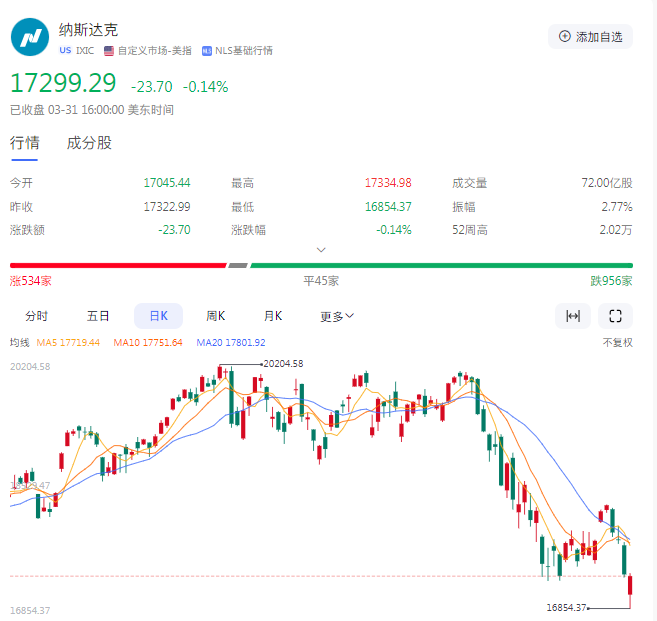Click the NLS basic quotes badge icon
This screenshot has height=621, width=657.
(207, 51)
